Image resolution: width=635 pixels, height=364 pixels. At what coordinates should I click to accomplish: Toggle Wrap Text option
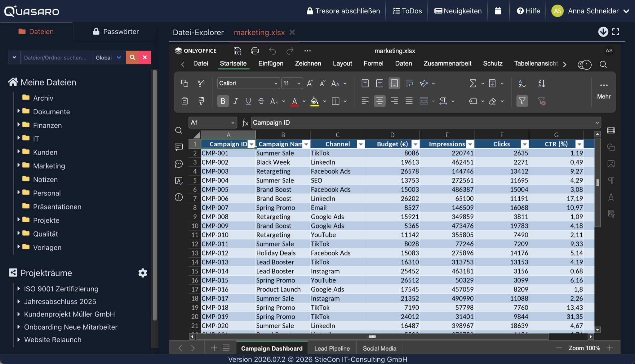[x=409, y=83]
